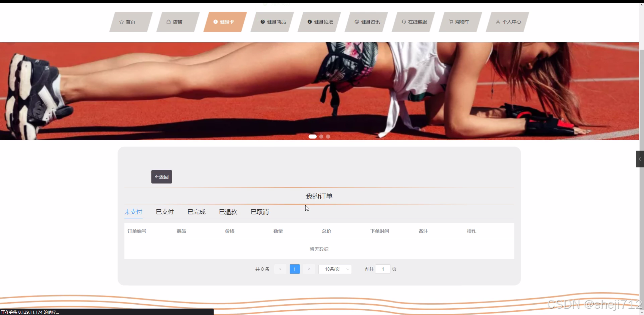Select the second carousel indicator dot

321,137
